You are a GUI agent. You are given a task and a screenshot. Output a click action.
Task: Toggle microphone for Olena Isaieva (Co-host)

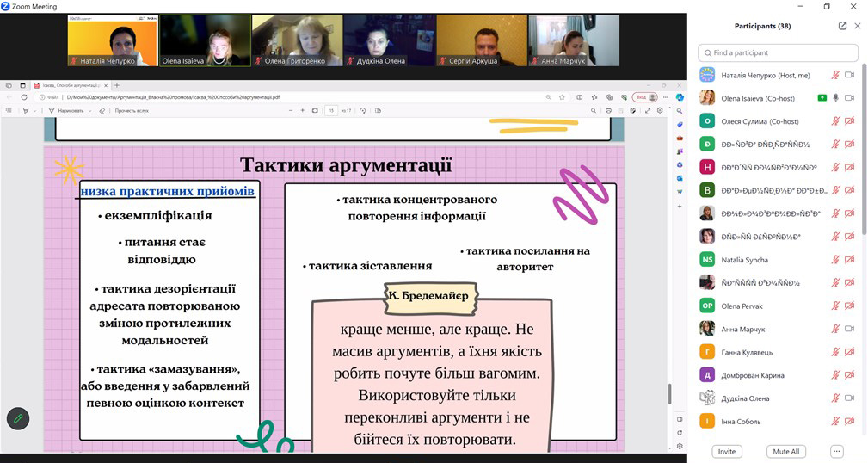[x=836, y=98]
